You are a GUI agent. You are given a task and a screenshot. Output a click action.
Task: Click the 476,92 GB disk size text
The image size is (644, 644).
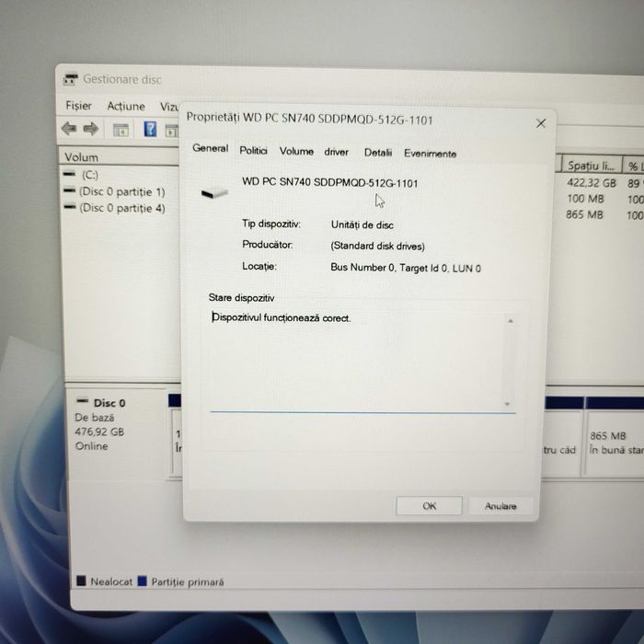(99, 431)
